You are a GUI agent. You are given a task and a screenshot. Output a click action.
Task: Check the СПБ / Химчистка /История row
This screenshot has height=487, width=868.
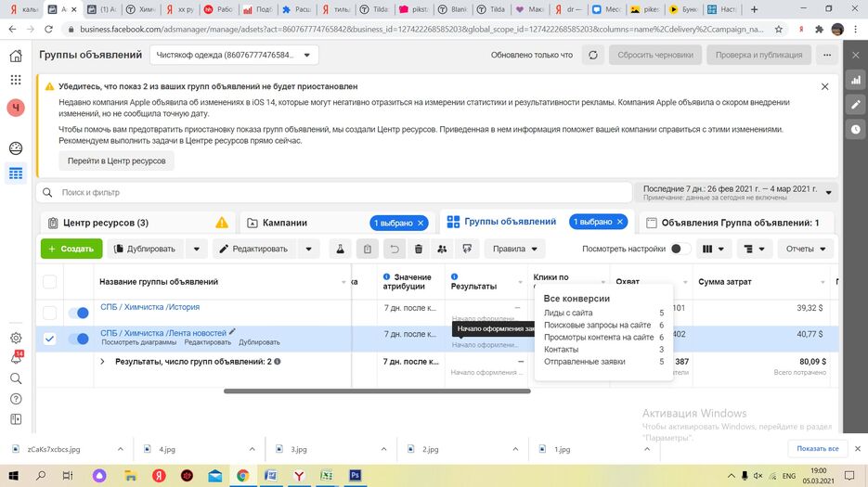[x=50, y=313]
